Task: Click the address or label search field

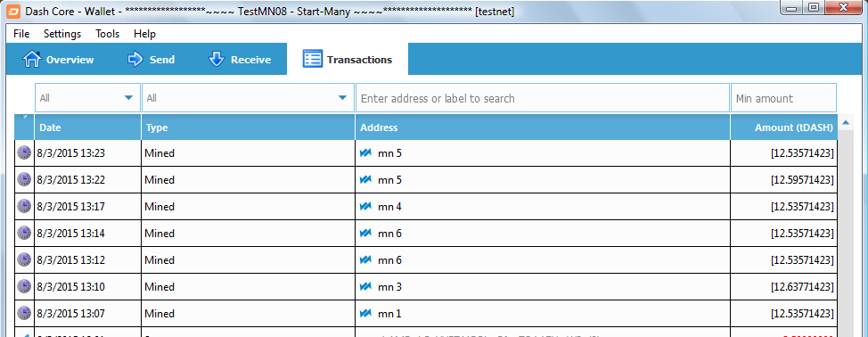Action: [x=543, y=98]
